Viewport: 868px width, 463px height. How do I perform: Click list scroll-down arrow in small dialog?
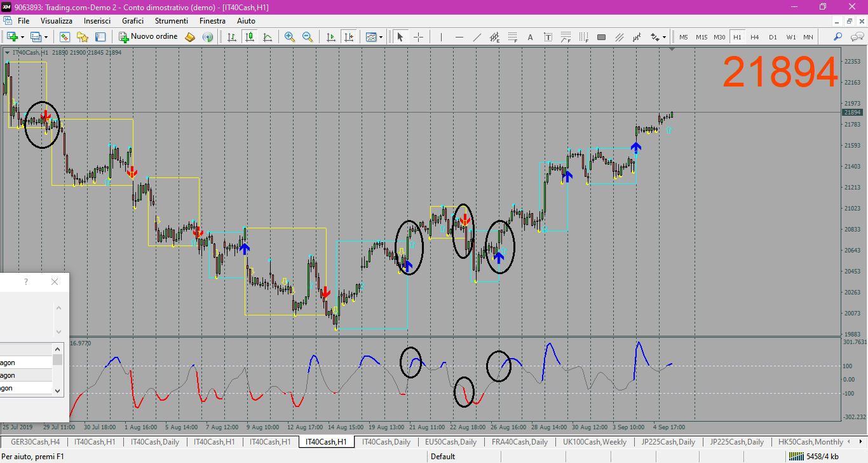(x=58, y=390)
